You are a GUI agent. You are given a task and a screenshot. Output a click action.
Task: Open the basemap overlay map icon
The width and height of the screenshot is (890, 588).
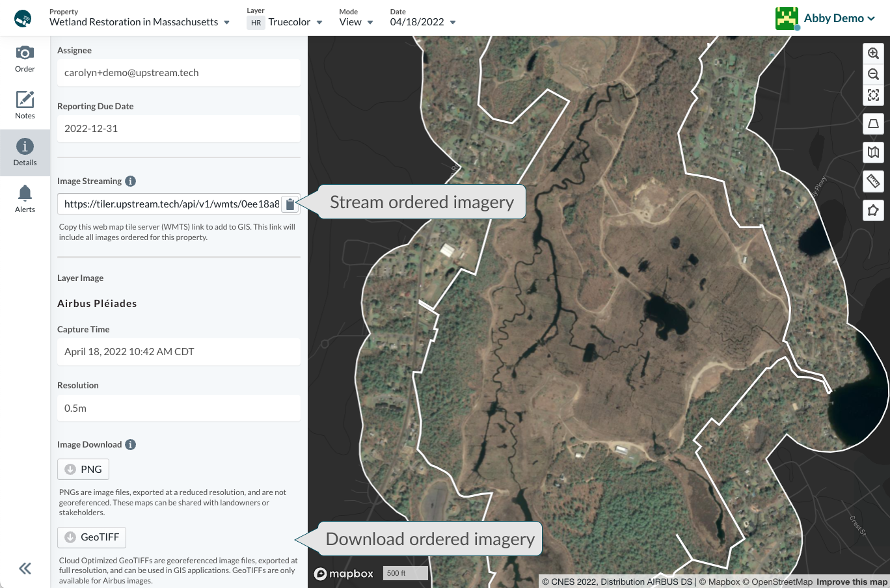click(873, 152)
